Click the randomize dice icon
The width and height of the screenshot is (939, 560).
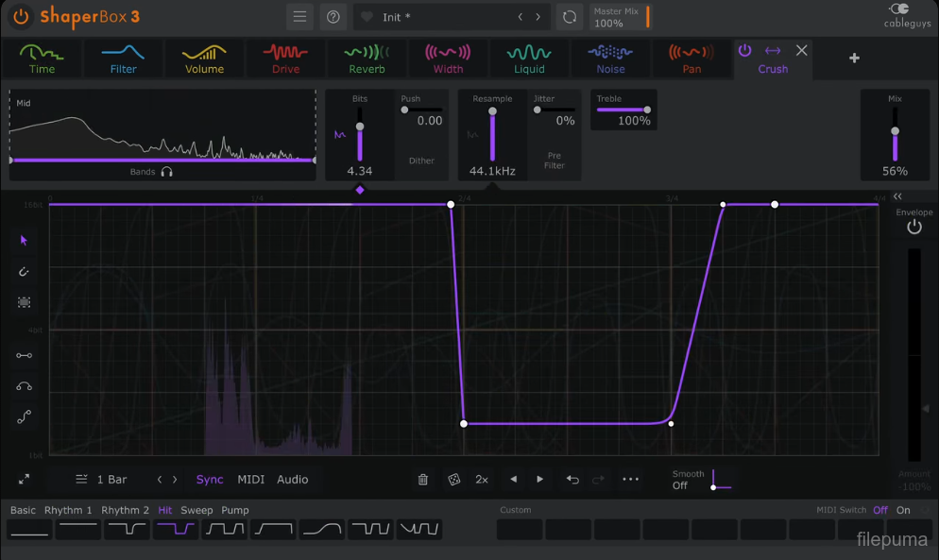(453, 480)
